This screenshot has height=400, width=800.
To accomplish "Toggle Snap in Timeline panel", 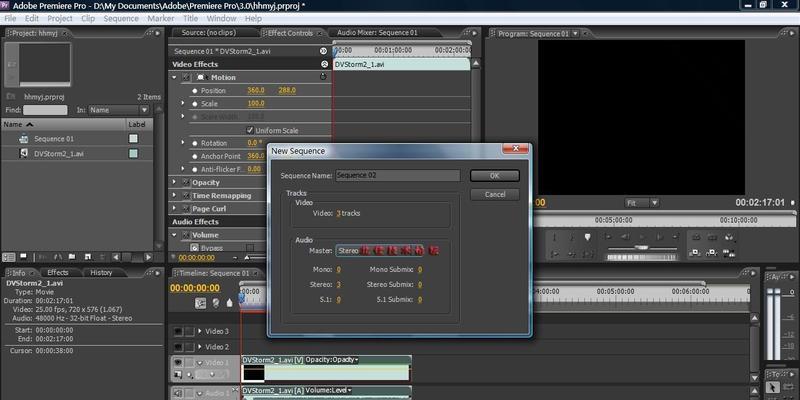I will 201,303.
